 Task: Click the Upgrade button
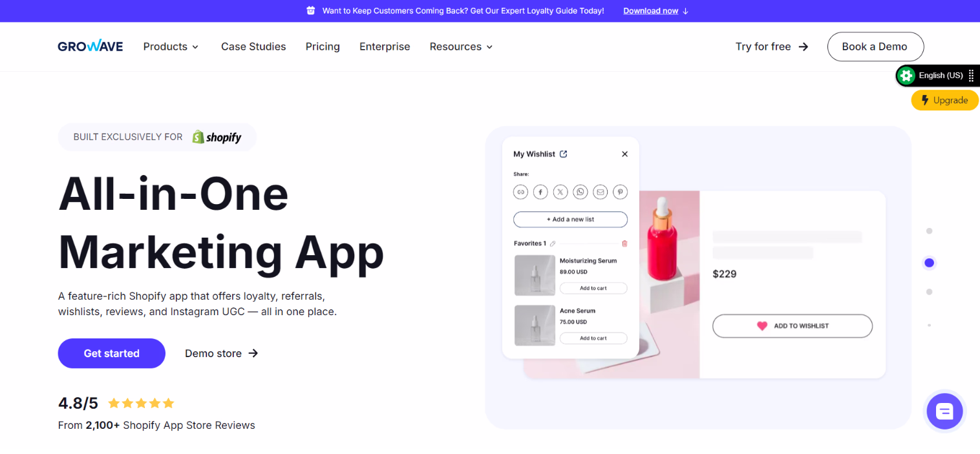(x=944, y=100)
